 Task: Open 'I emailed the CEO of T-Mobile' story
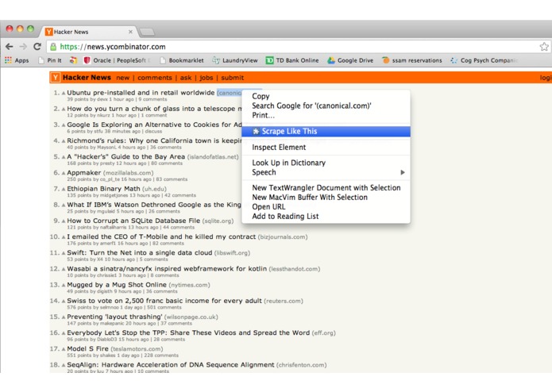(x=161, y=236)
